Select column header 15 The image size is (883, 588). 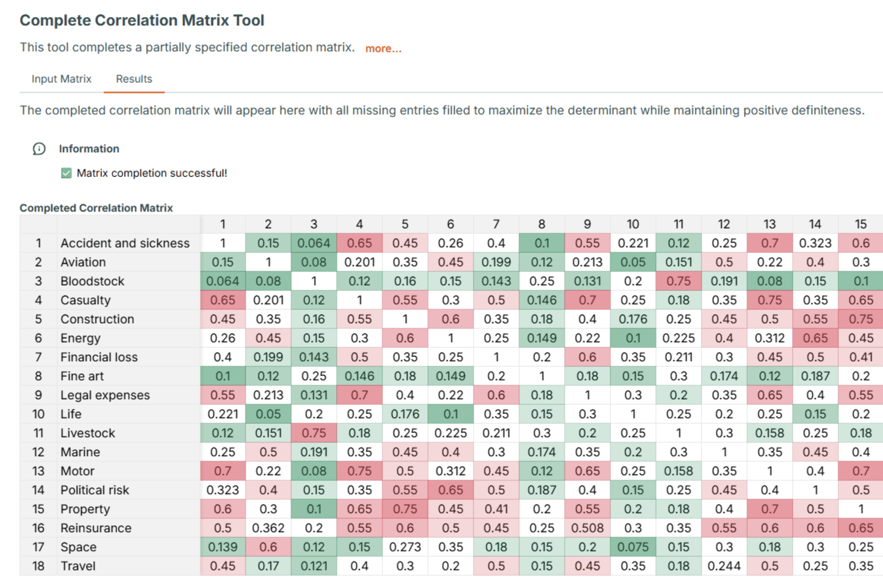click(860, 224)
